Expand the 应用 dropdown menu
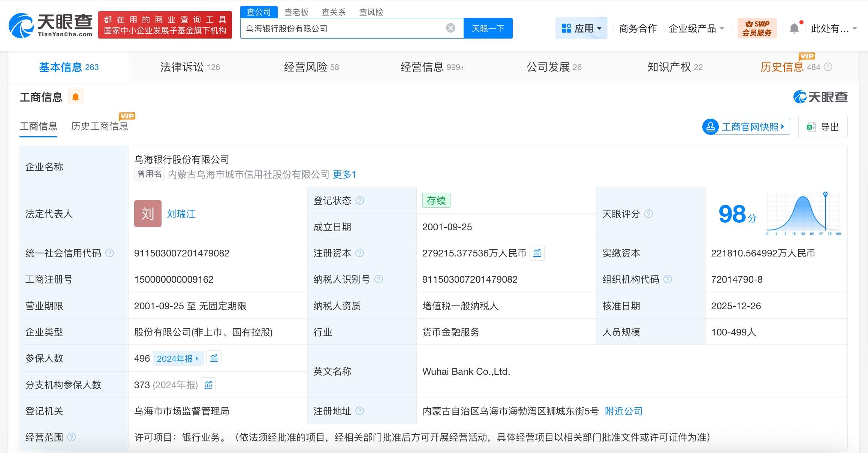The width and height of the screenshot is (868, 453). [581, 28]
